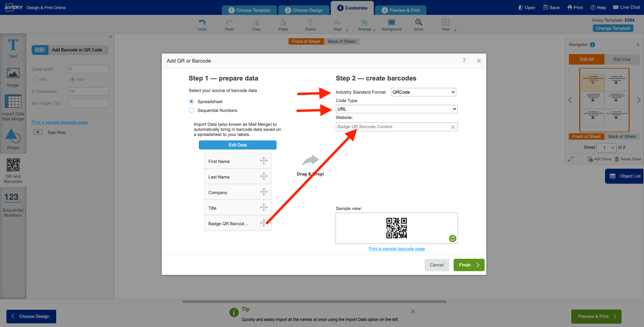Viewport: 644px width, 327px height.
Task: Go to previous sheet in Navigator
Action: (570, 100)
